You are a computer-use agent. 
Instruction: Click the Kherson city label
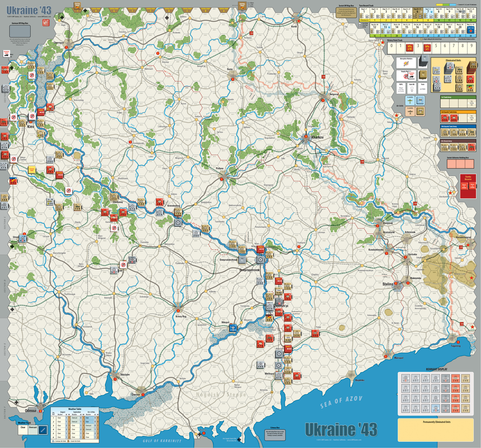tap(136, 395)
